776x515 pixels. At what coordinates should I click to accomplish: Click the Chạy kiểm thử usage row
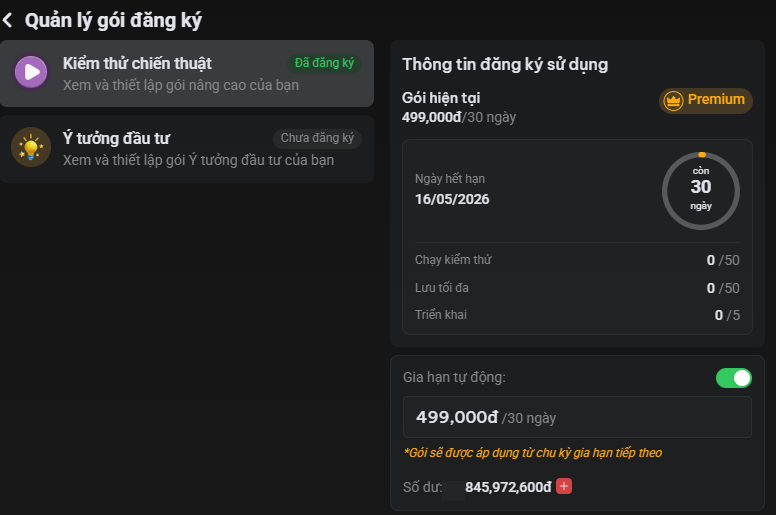[x=576, y=260]
